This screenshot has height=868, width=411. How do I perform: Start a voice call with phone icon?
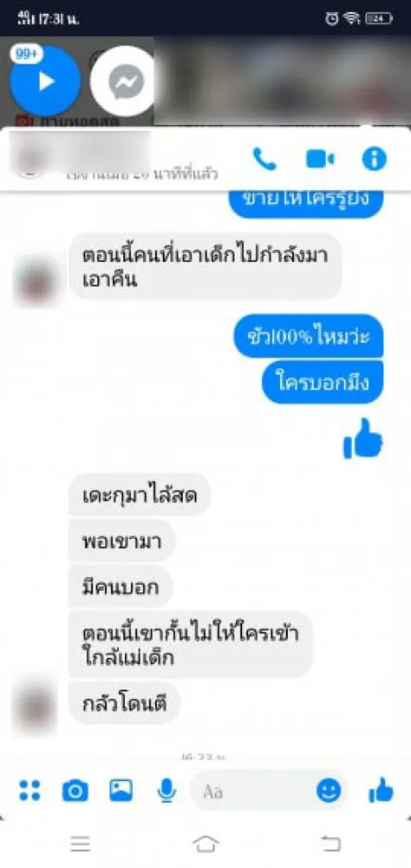click(x=264, y=159)
